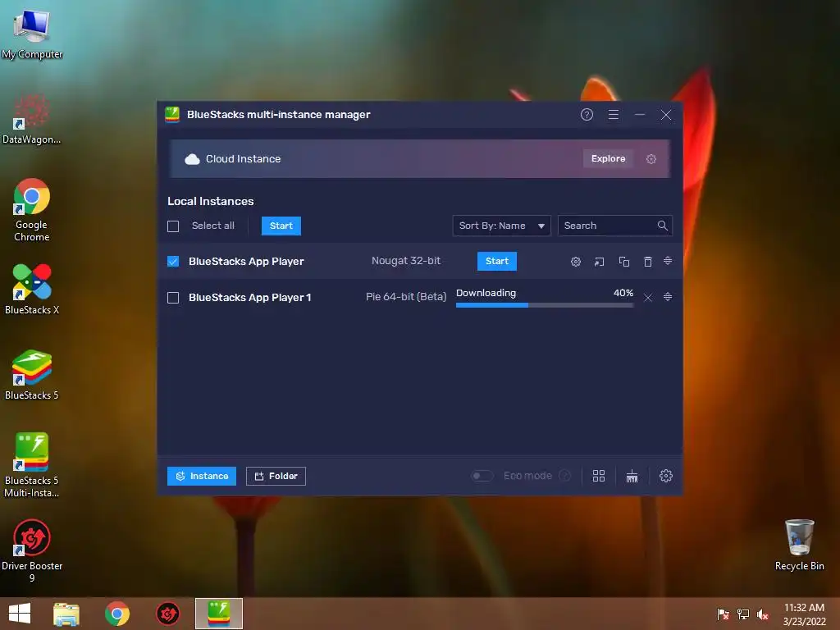Viewport: 840px width, 630px height.
Task: Open the hamburger menu in BlueStacks manager
Action: pyautogui.click(x=614, y=115)
